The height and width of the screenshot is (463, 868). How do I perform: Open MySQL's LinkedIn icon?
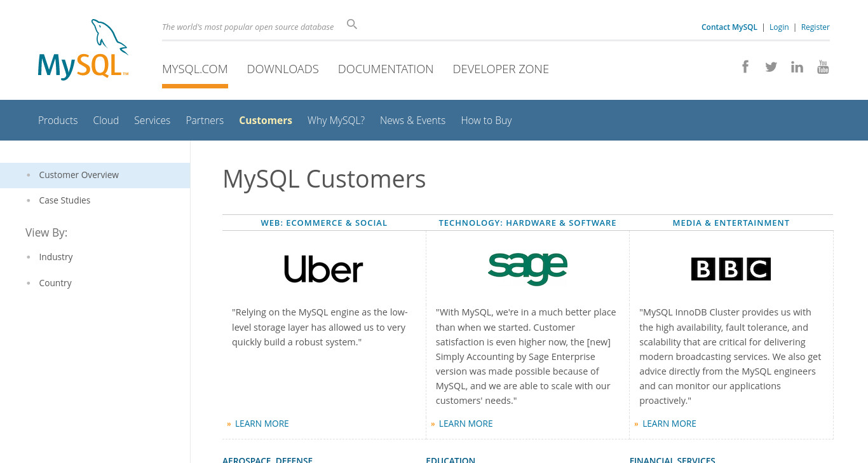797,67
